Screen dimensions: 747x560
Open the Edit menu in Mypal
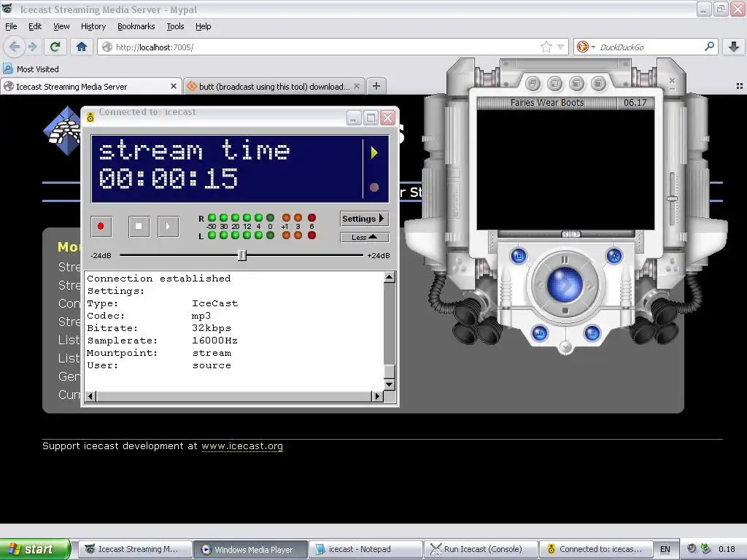tap(35, 26)
